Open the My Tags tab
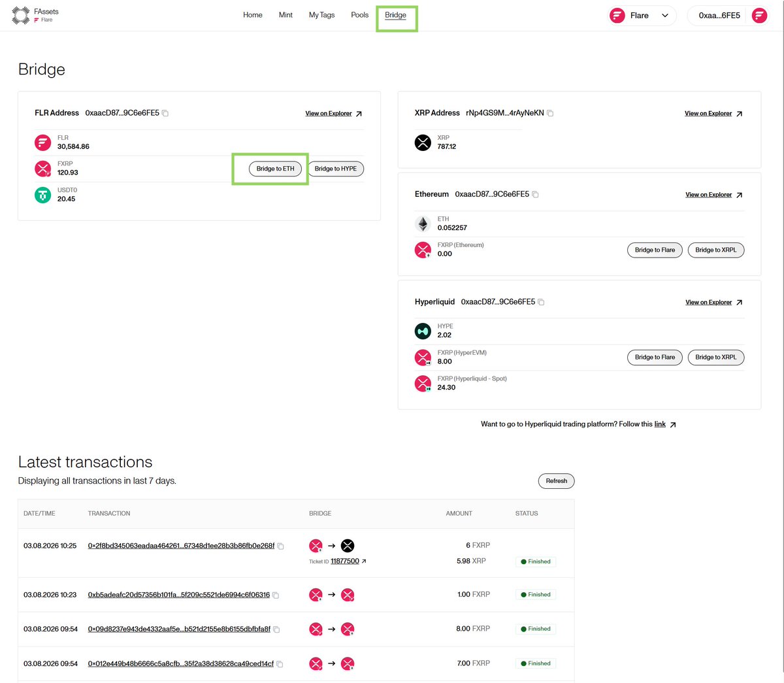This screenshot has width=784, height=683. [x=321, y=15]
